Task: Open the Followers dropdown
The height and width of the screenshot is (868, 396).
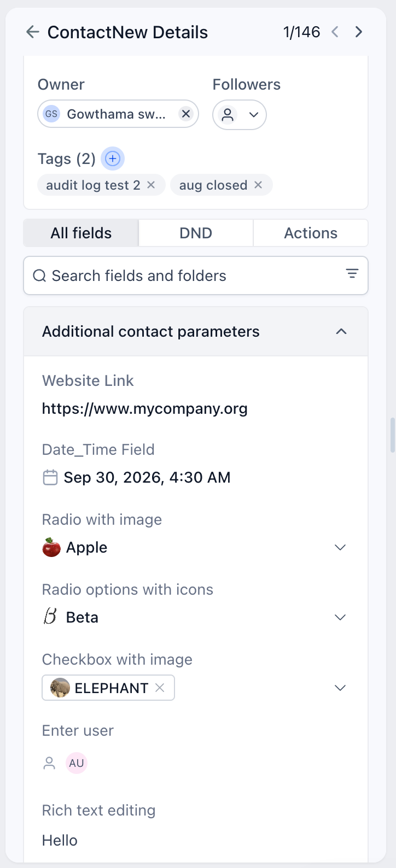Action: click(240, 115)
